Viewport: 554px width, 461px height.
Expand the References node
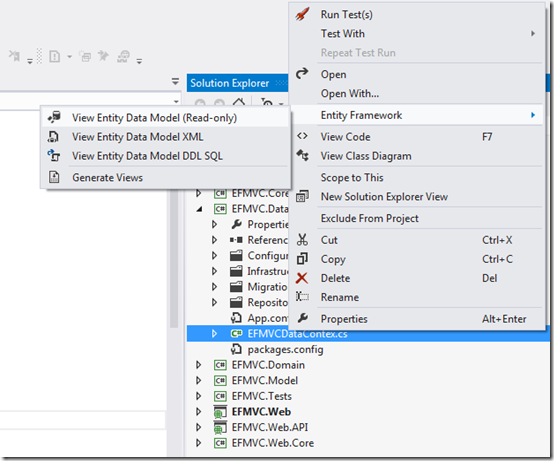214,240
